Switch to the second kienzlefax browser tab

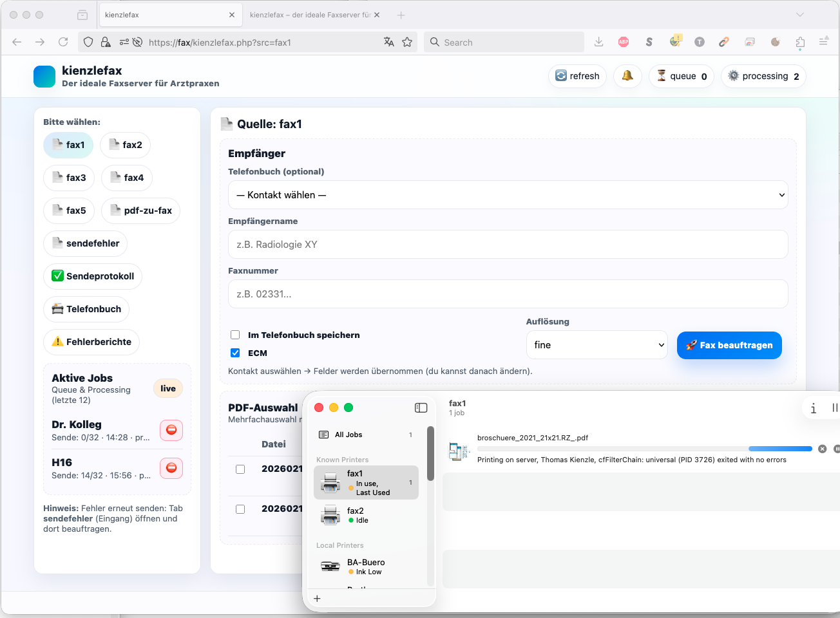310,15
